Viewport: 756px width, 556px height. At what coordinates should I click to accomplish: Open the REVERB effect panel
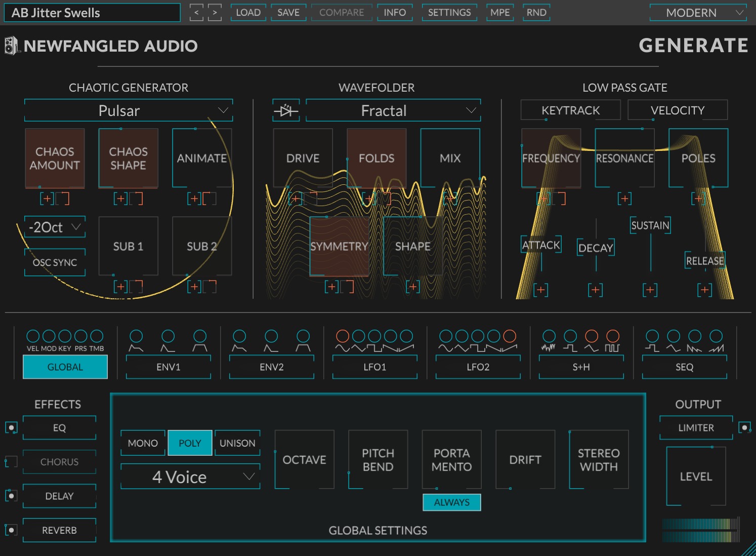tap(60, 530)
